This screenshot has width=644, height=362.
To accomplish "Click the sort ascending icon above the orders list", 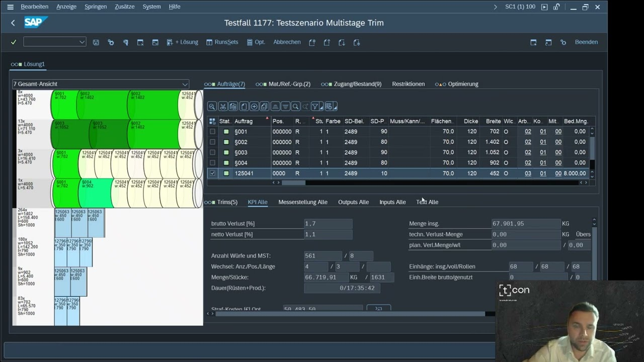I will [274, 106].
